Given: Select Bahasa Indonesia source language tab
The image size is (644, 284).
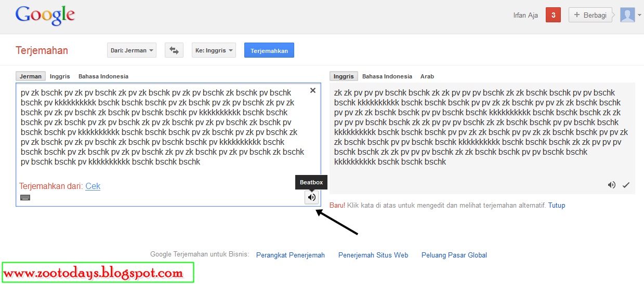Looking at the screenshot, I should click(103, 76).
